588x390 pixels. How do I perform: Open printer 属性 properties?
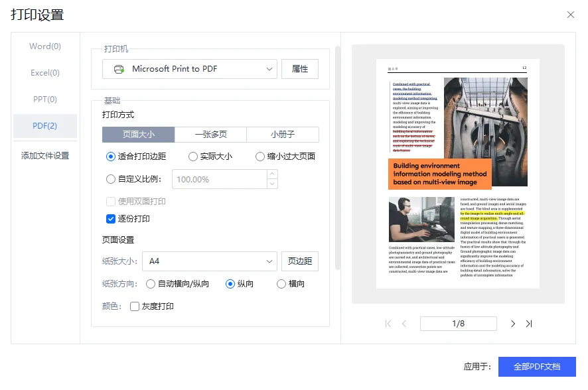click(300, 69)
